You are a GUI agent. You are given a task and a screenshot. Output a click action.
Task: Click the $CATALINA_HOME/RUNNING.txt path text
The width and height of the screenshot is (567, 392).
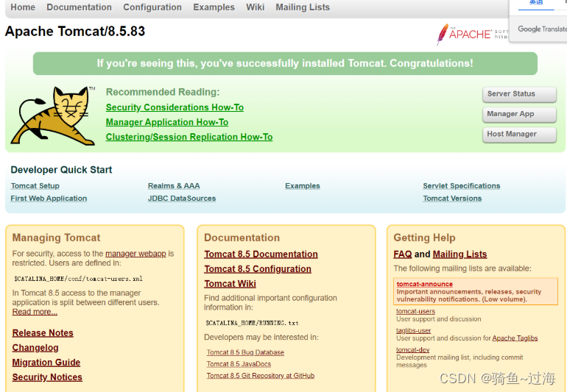tap(252, 323)
